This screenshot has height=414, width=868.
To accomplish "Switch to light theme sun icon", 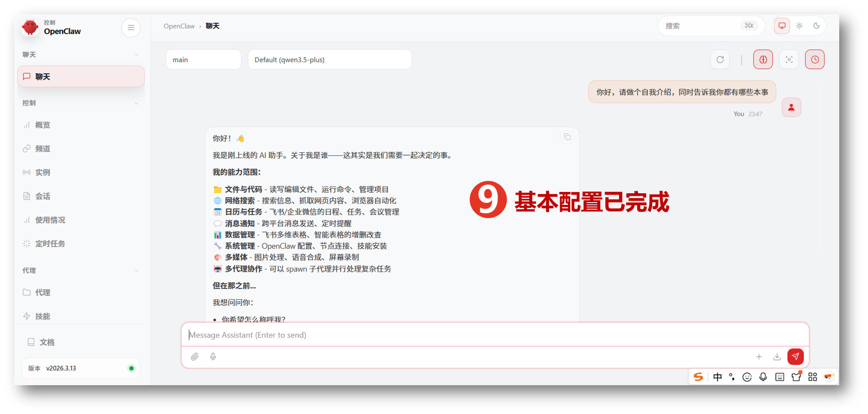I will click(x=799, y=26).
